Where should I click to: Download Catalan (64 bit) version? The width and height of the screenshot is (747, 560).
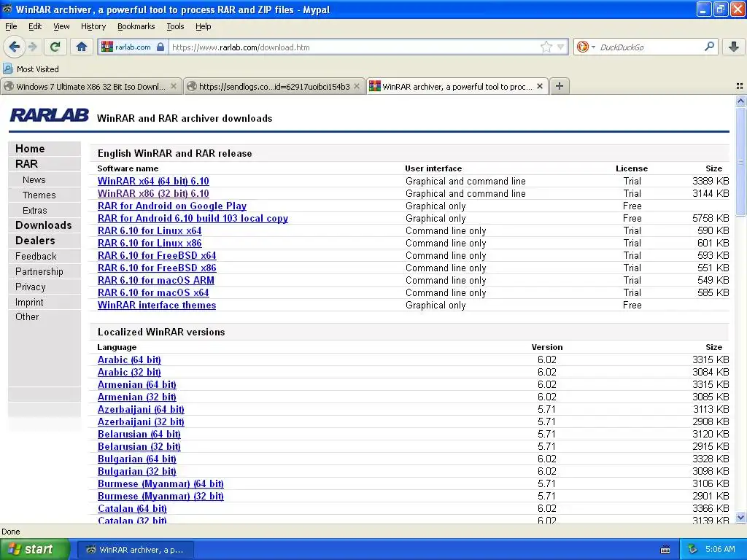pyautogui.click(x=132, y=508)
